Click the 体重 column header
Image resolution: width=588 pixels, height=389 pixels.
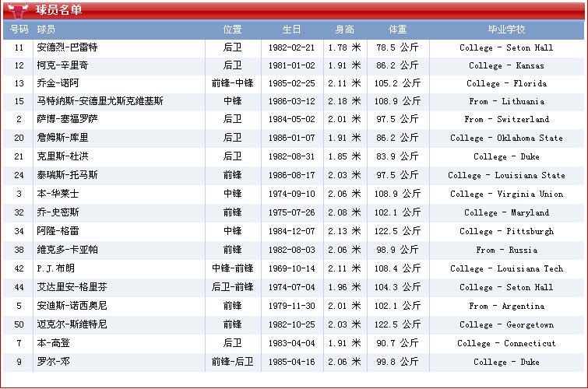[398, 30]
